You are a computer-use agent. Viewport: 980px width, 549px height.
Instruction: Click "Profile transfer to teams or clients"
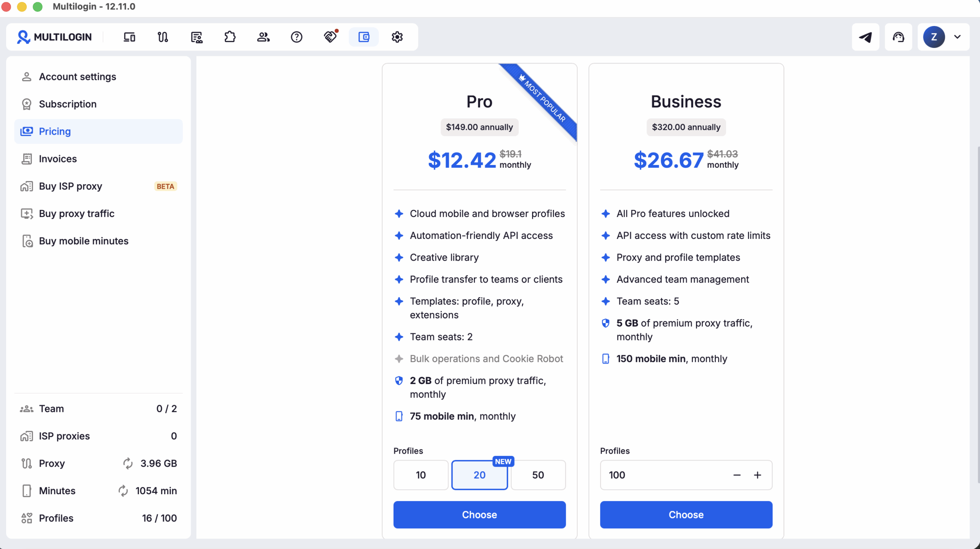486,279
